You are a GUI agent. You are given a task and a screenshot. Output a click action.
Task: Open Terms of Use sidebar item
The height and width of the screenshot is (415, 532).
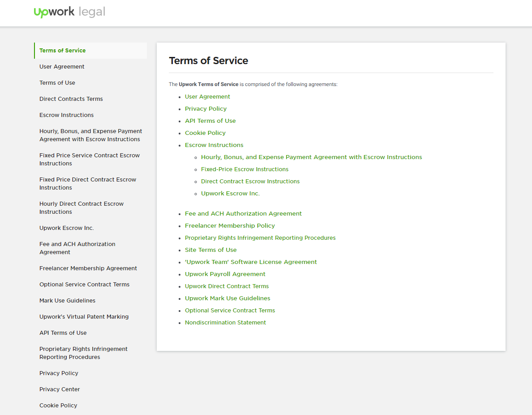[57, 83]
